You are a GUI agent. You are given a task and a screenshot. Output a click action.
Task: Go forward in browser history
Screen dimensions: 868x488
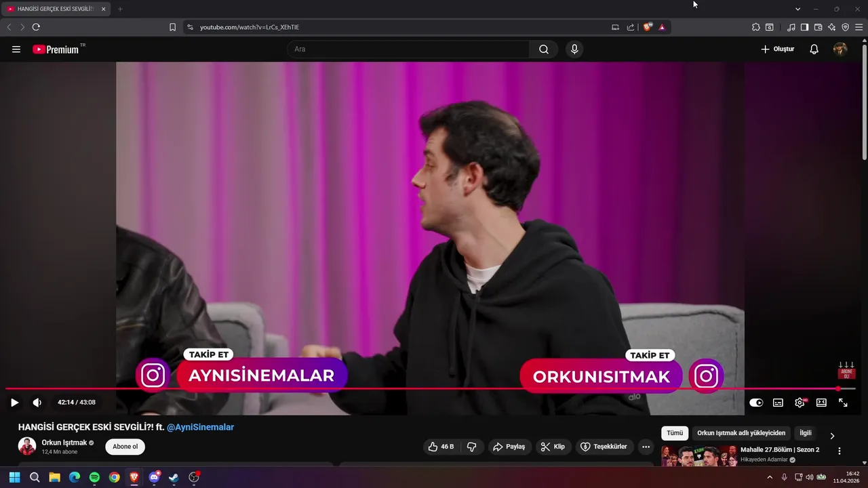click(22, 27)
